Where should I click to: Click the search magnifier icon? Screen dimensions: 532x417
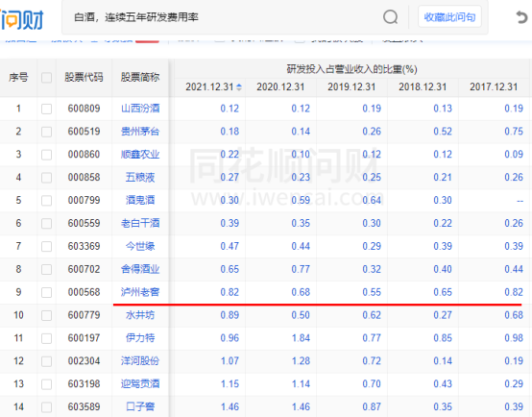[x=390, y=17]
